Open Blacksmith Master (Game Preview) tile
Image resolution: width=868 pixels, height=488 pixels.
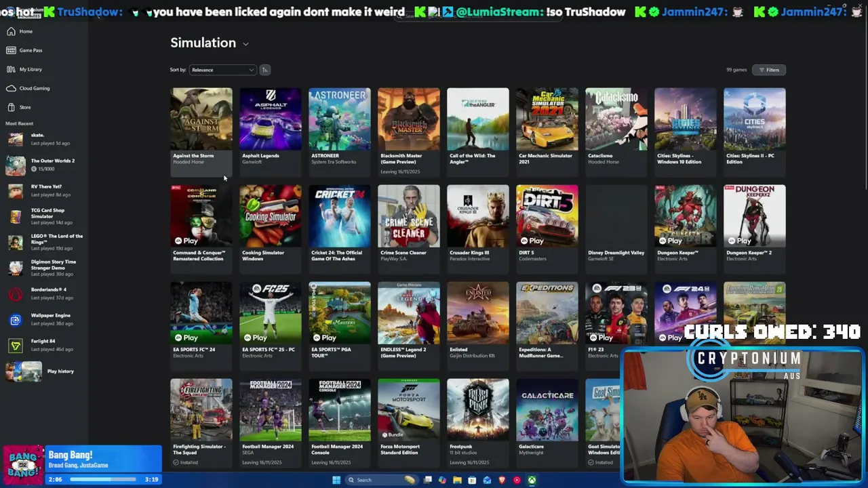click(409, 131)
